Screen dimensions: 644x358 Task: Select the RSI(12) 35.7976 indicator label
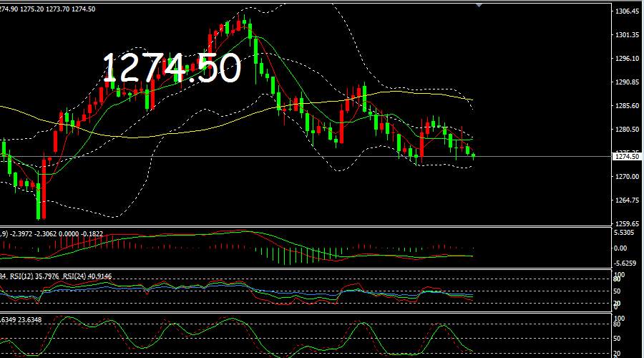point(34,276)
